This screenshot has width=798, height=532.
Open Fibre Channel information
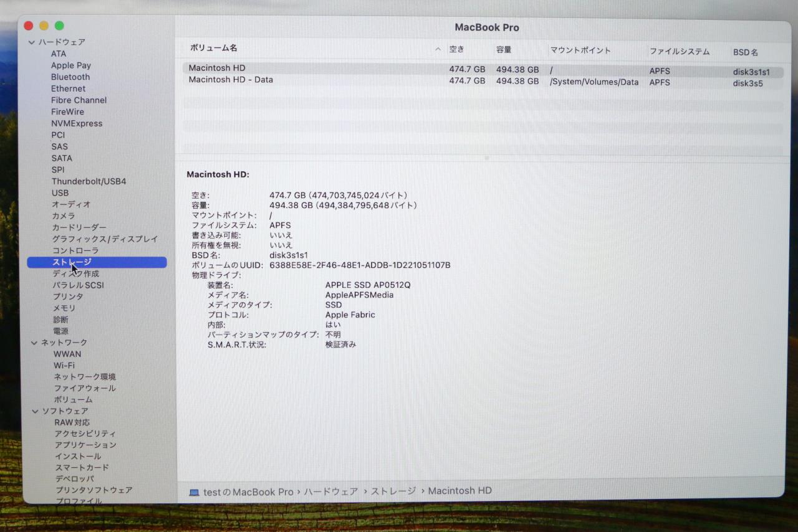[79, 100]
